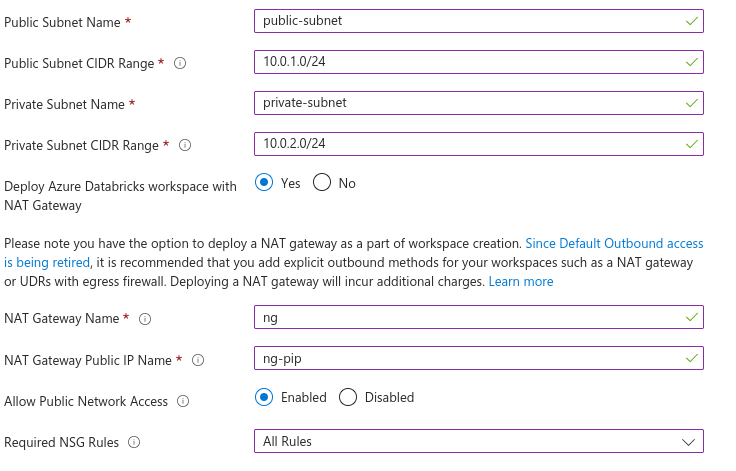This screenshot has width=736, height=471.
Task: Click info icon beside Allow Public Network Access
Action: pos(183,401)
